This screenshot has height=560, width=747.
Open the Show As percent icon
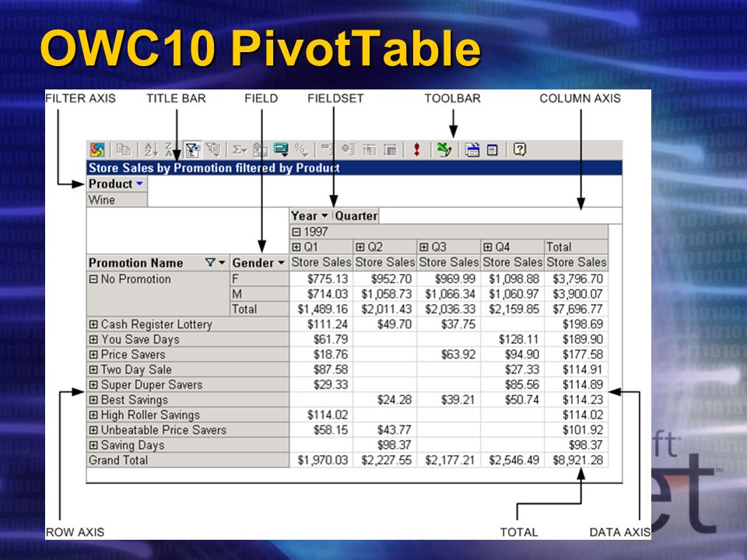(301, 150)
